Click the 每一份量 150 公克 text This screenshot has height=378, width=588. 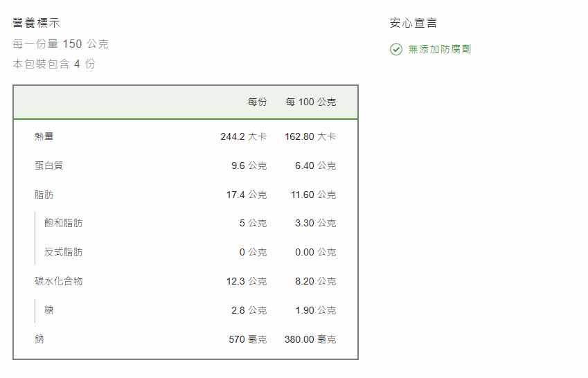[60, 44]
